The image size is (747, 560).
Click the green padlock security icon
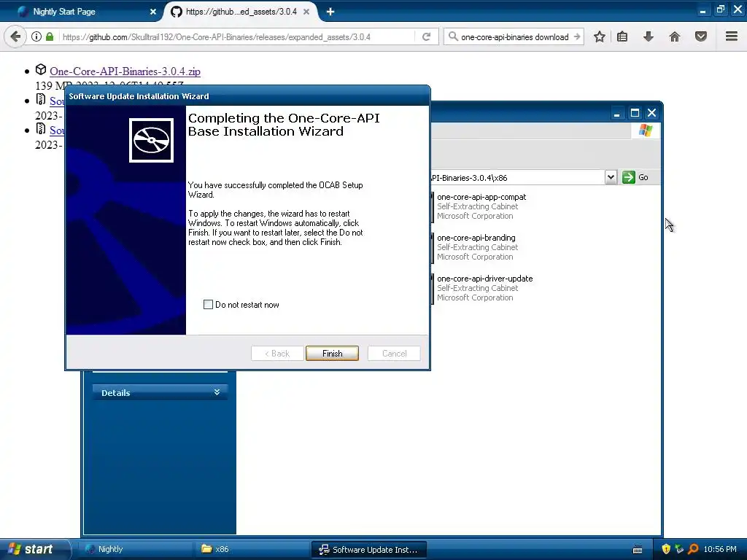(50, 36)
